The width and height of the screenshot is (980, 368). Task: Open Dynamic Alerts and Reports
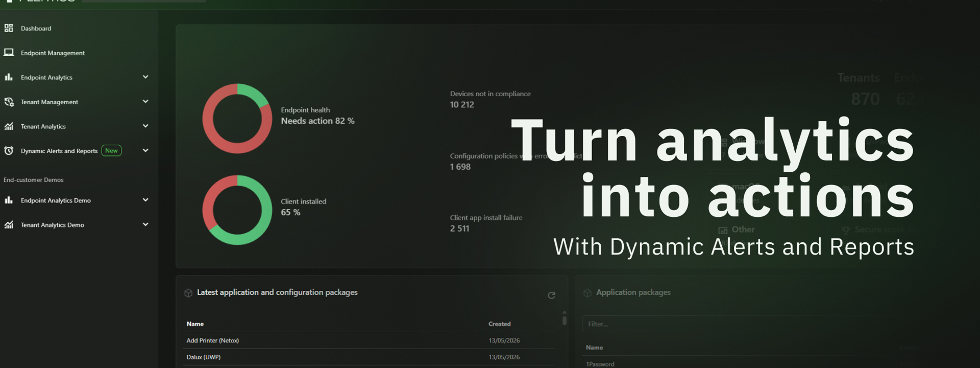tap(59, 151)
